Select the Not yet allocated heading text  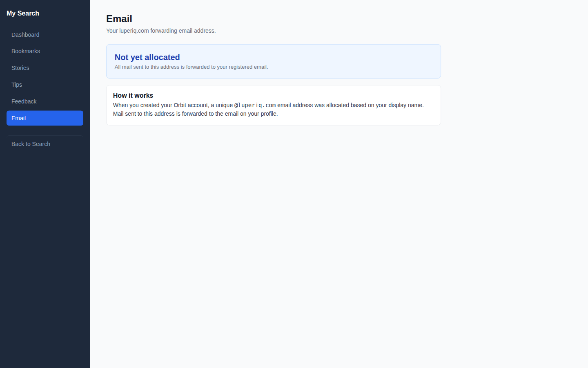(x=147, y=57)
